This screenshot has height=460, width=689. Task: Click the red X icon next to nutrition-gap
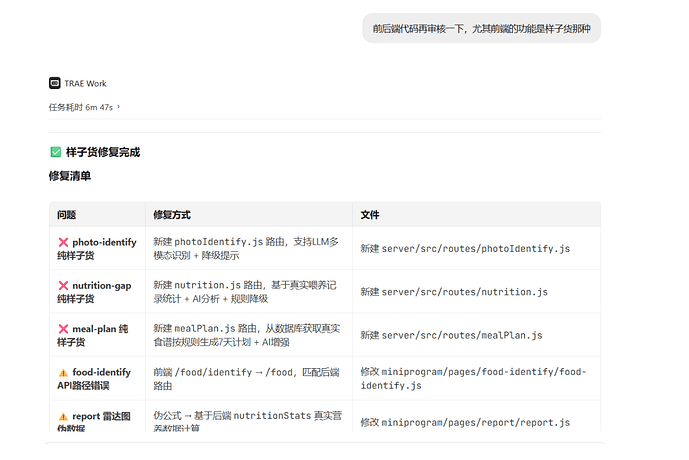coord(63,286)
